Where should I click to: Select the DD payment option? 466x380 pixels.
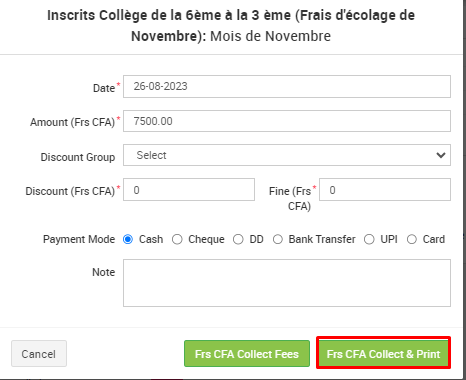coord(238,239)
